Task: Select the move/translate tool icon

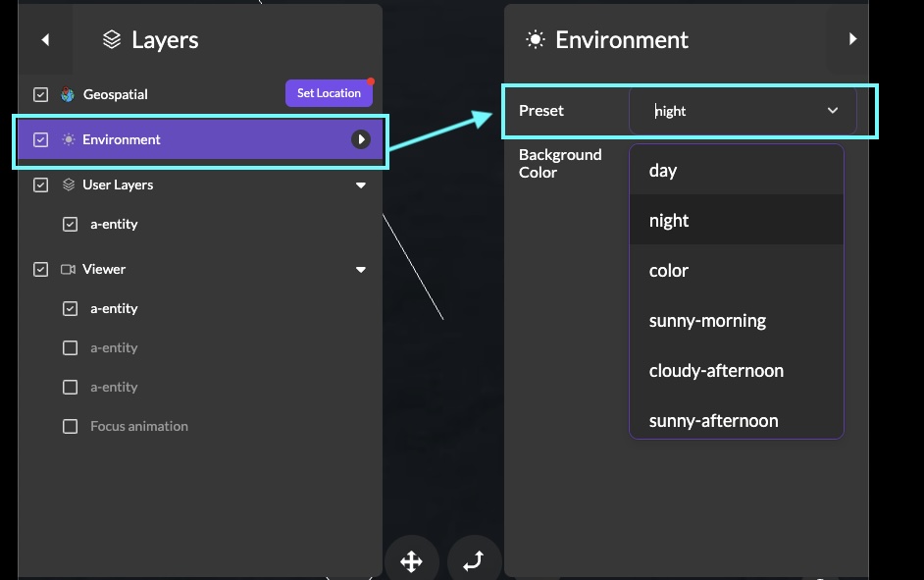Action: [411, 561]
